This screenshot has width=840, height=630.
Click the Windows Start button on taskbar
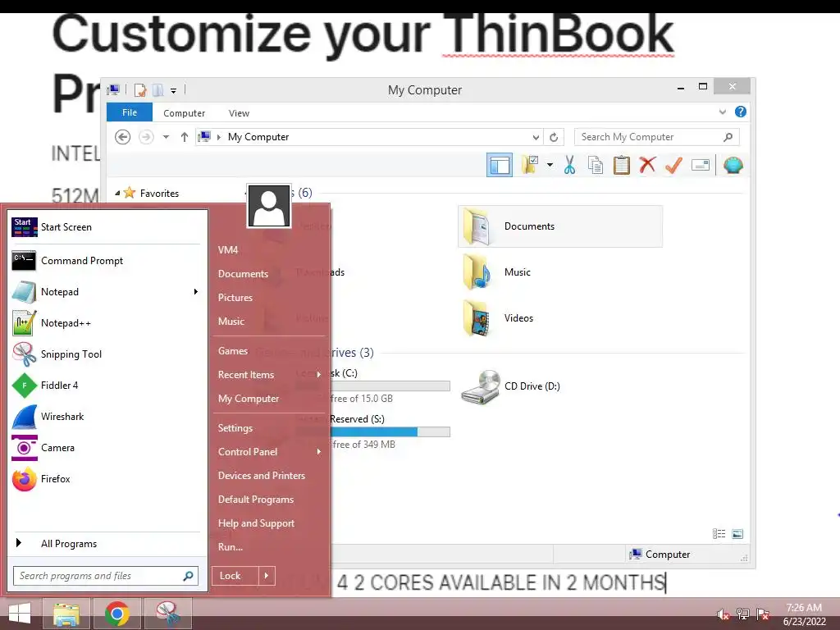[20, 614]
